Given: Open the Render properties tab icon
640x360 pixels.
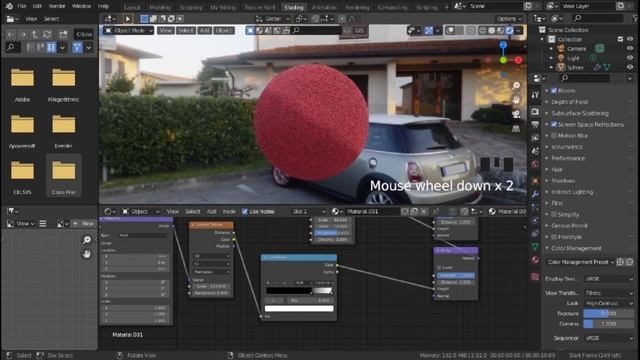Looking at the screenshot, I should pos(535,111).
